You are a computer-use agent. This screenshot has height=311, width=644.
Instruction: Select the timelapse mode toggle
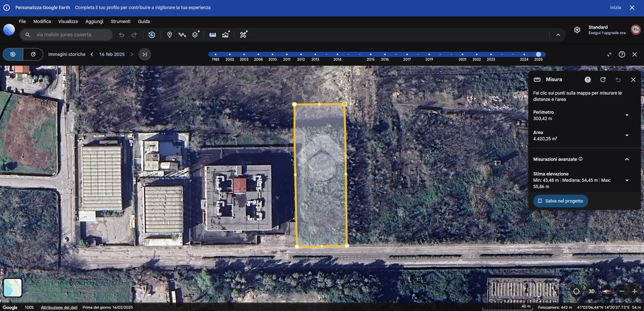point(33,54)
